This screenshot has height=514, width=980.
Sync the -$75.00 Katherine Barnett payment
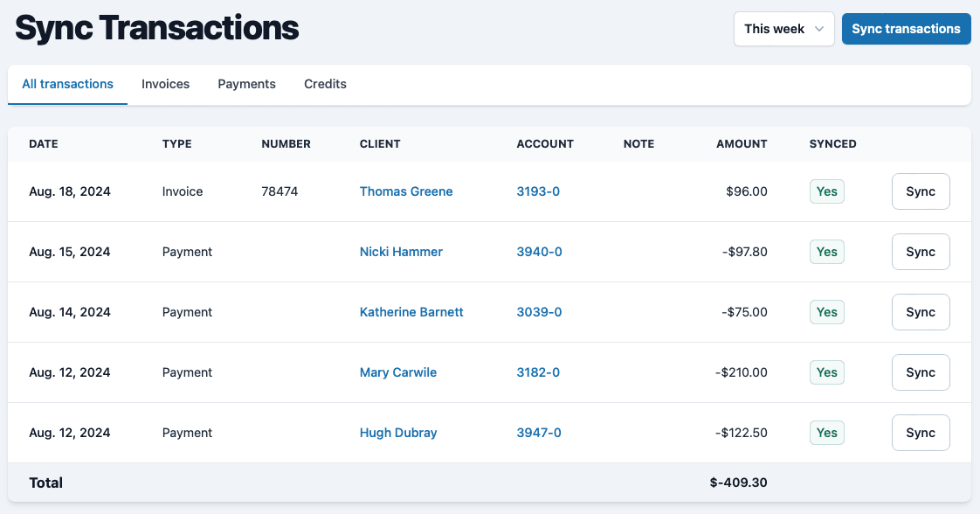click(x=920, y=312)
